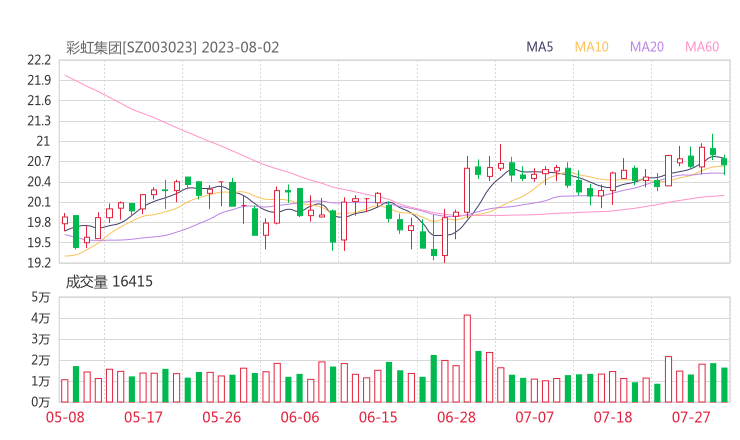Click the 05-08 date axis label
Image resolution: width=740 pixels, height=440 pixels.
(x=65, y=417)
